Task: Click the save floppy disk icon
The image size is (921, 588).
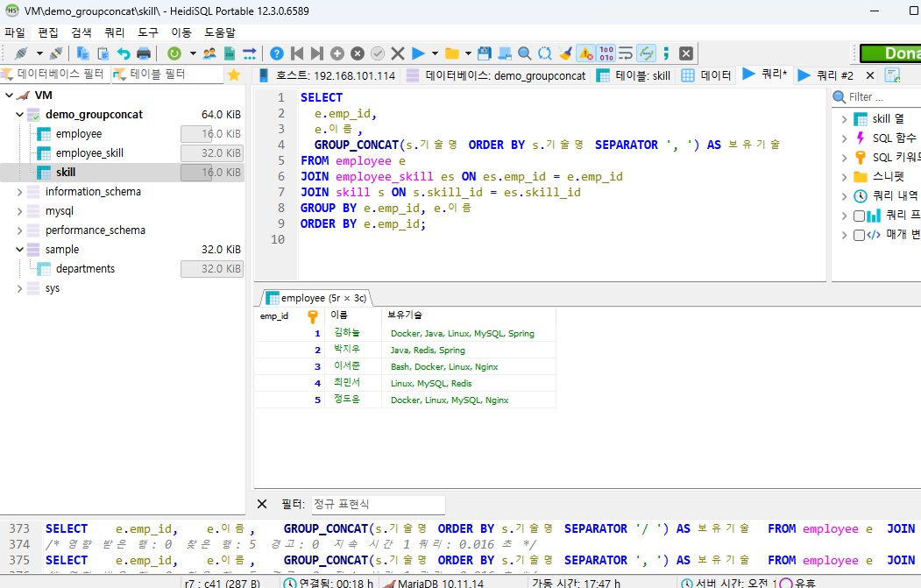Action: click(484, 53)
